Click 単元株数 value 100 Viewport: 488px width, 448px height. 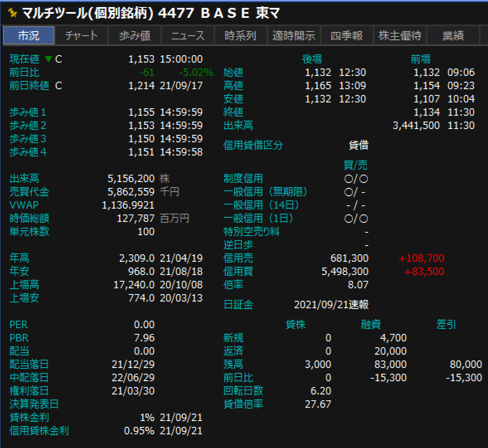(x=146, y=231)
